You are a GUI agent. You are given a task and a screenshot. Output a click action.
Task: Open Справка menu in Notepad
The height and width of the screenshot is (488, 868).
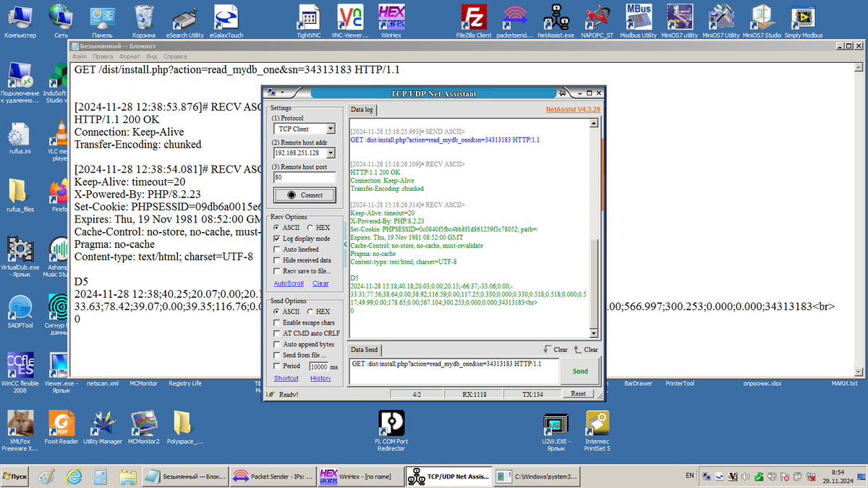175,56
